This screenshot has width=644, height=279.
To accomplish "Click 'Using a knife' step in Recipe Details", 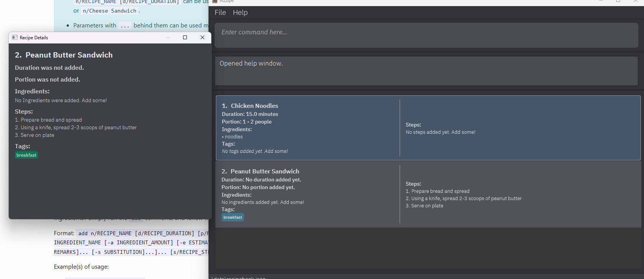I will pos(76,128).
